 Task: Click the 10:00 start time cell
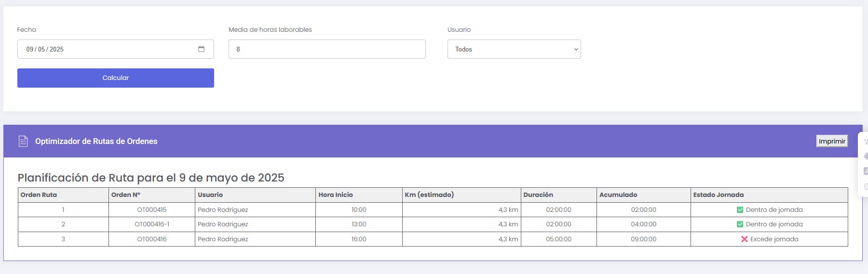click(x=359, y=210)
